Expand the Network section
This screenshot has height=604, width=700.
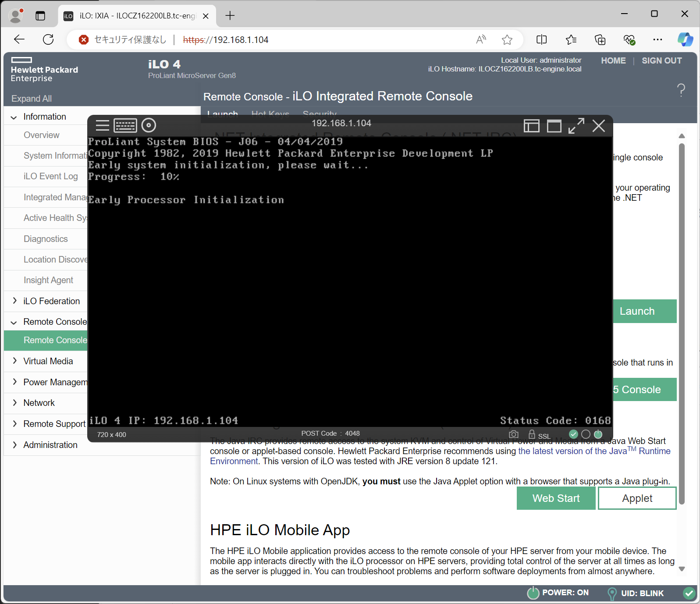pyautogui.click(x=14, y=402)
